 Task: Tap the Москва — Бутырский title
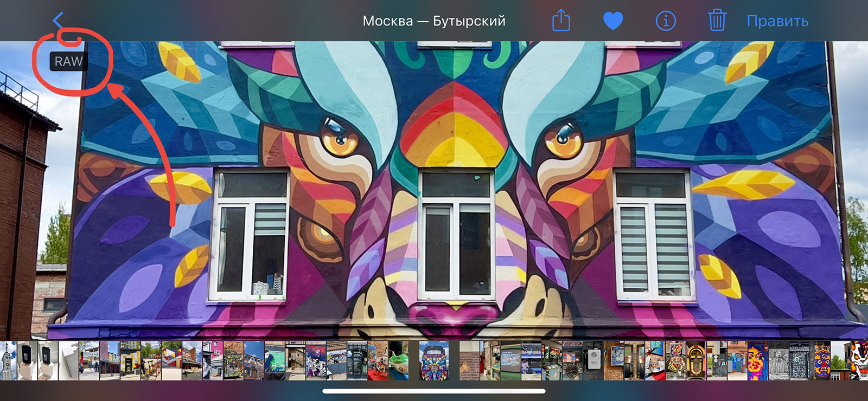pos(434,21)
